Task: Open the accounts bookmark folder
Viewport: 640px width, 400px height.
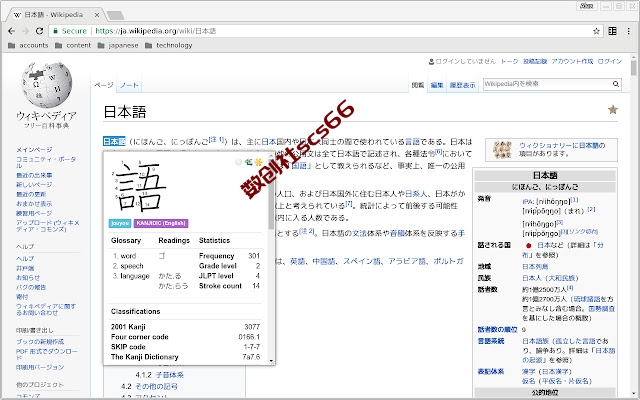Action: coord(28,45)
